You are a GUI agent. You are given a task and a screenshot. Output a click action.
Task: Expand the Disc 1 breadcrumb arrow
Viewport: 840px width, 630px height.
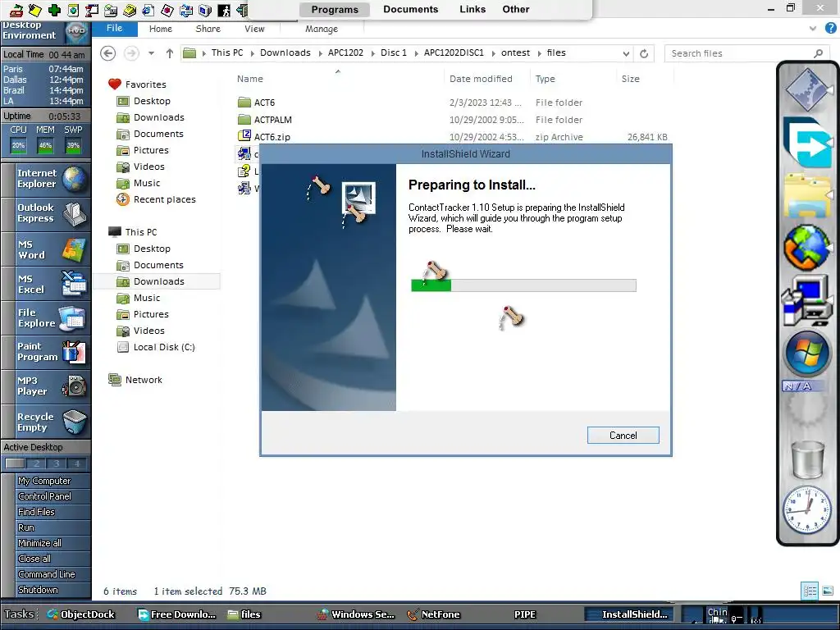(416, 53)
